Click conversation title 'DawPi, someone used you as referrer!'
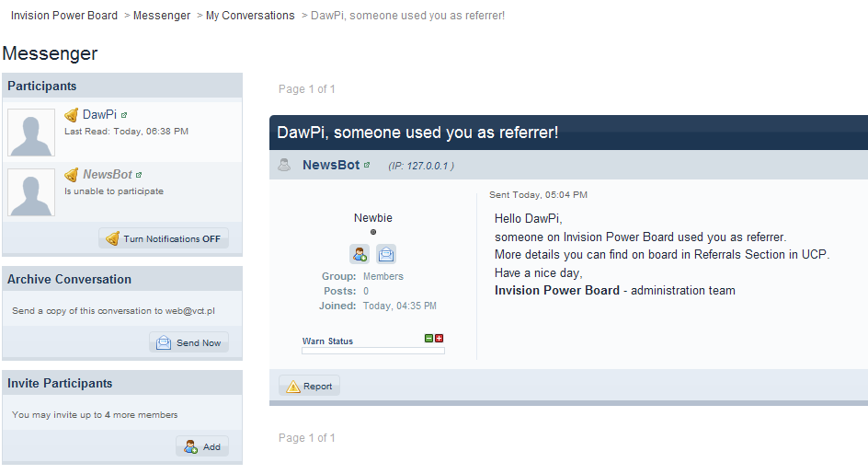Viewport: 868px width, 474px height. pos(417,133)
